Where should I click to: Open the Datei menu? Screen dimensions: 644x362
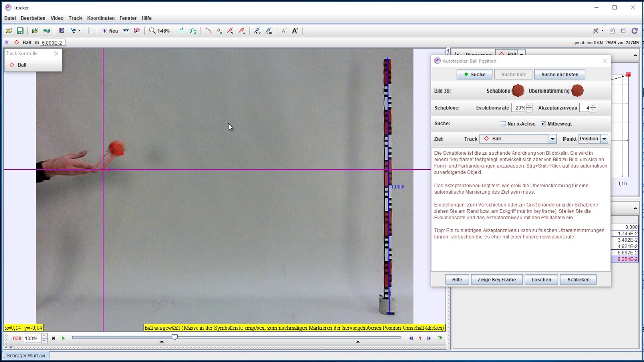point(10,18)
